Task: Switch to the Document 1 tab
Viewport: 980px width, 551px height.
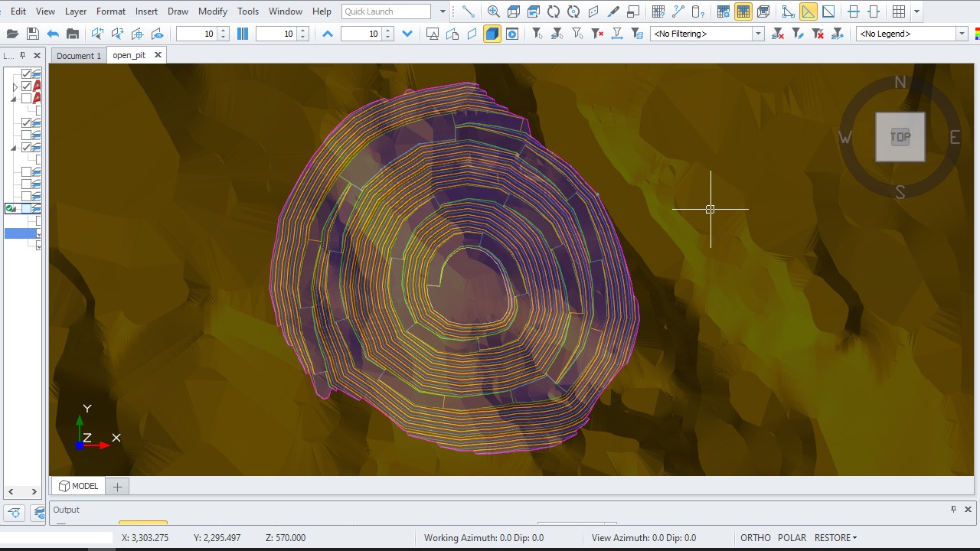Action: 78,56
